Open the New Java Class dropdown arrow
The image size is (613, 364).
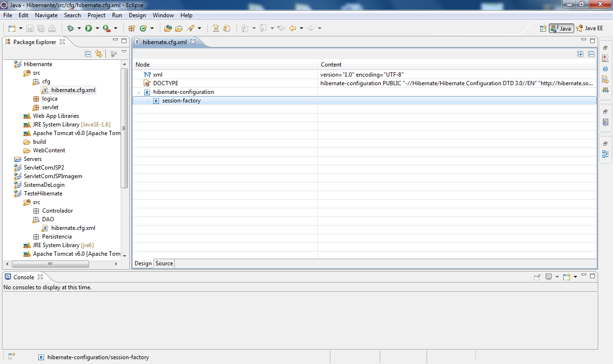pyautogui.click(x=152, y=28)
